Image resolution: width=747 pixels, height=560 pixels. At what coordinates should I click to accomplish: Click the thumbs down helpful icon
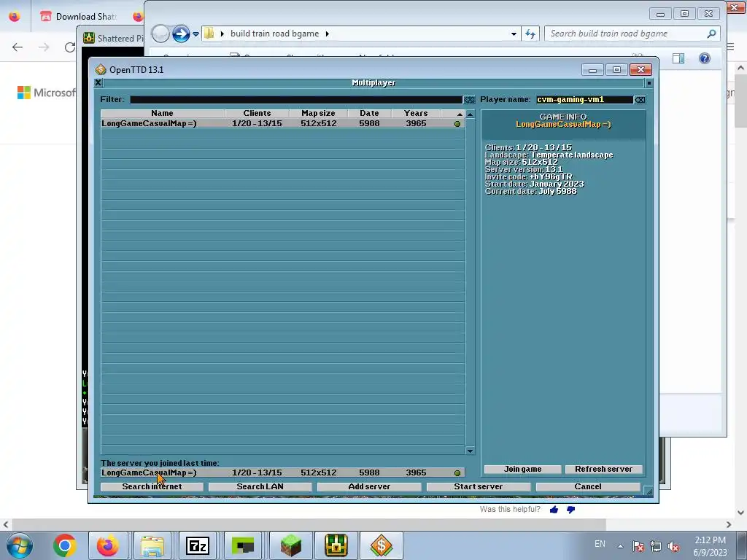tap(570, 510)
